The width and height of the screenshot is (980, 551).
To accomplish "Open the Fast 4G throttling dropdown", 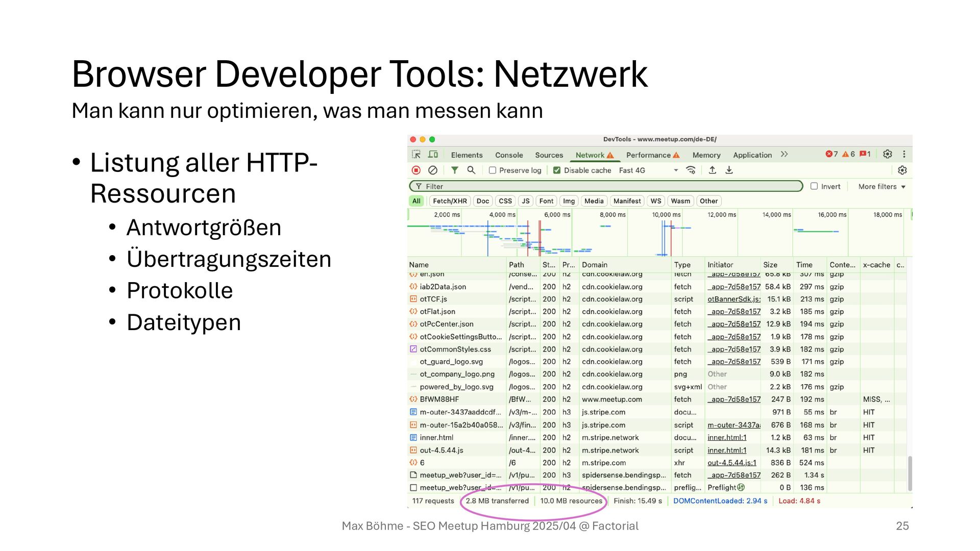I will tap(648, 170).
